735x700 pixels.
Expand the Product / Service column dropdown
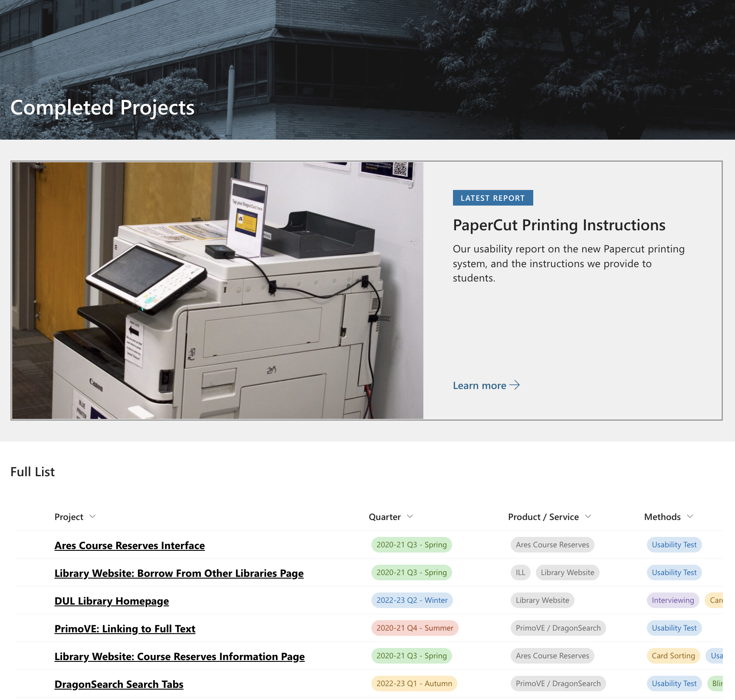pos(588,517)
